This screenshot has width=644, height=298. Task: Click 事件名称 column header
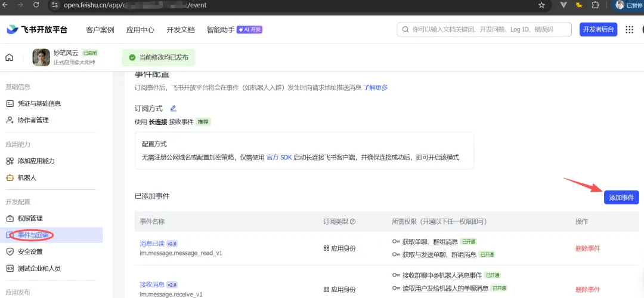[x=152, y=222]
